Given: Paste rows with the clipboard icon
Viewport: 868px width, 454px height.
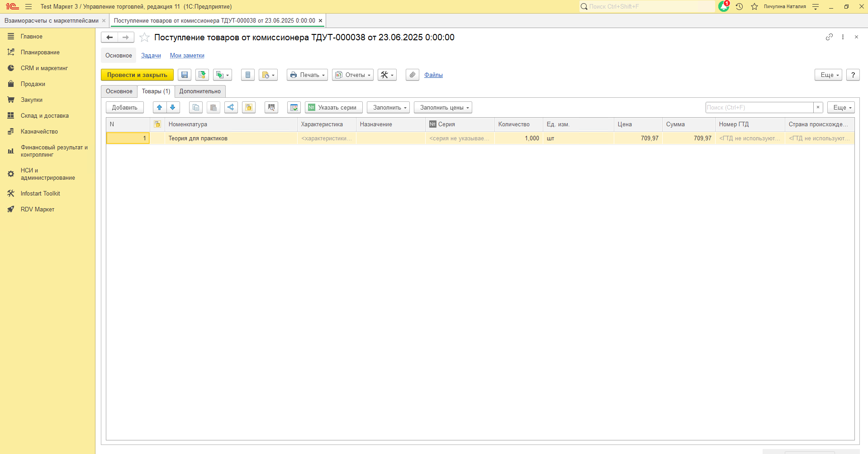Looking at the screenshot, I should (x=213, y=107).
